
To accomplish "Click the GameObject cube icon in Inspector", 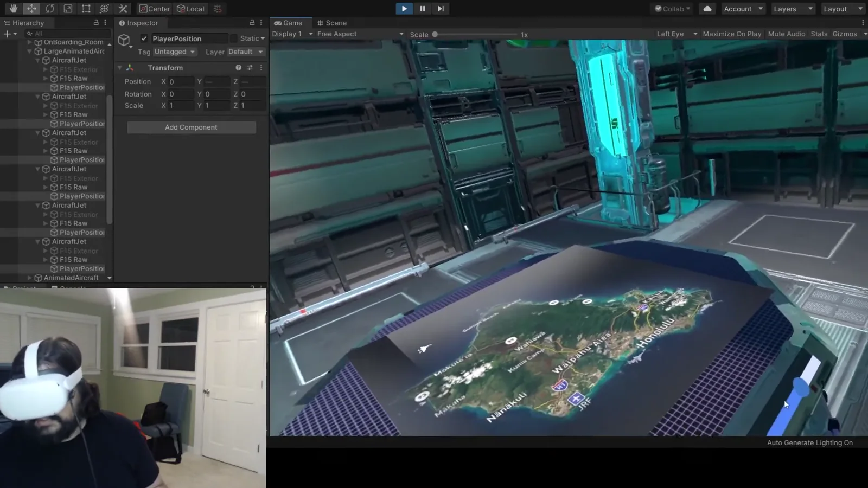I will pos(124,40).
